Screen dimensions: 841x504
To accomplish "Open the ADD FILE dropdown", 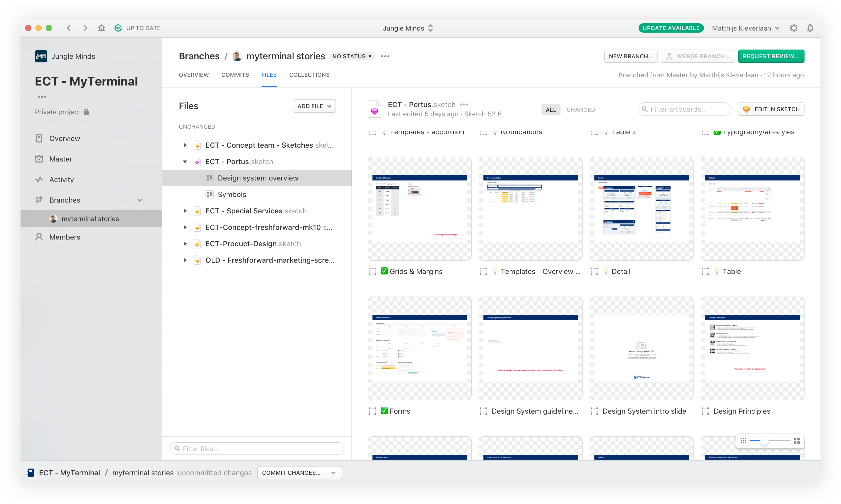I will [314, 106].
